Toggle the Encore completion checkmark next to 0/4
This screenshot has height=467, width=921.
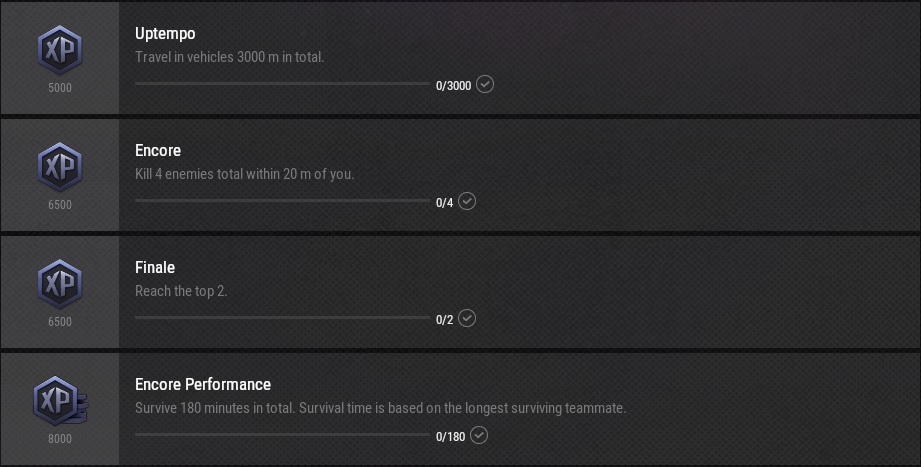pos(467,202)
